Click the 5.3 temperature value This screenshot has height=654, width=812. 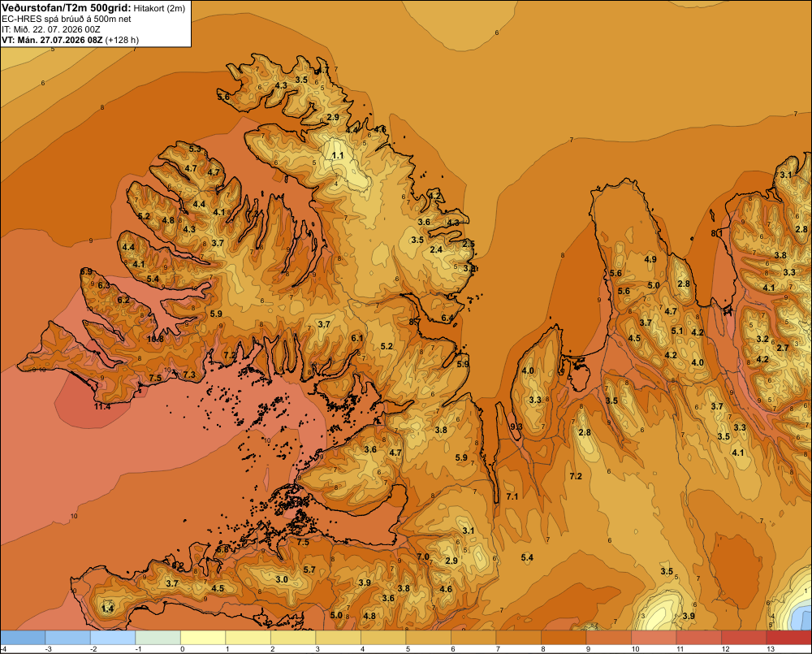pos(195,149)
